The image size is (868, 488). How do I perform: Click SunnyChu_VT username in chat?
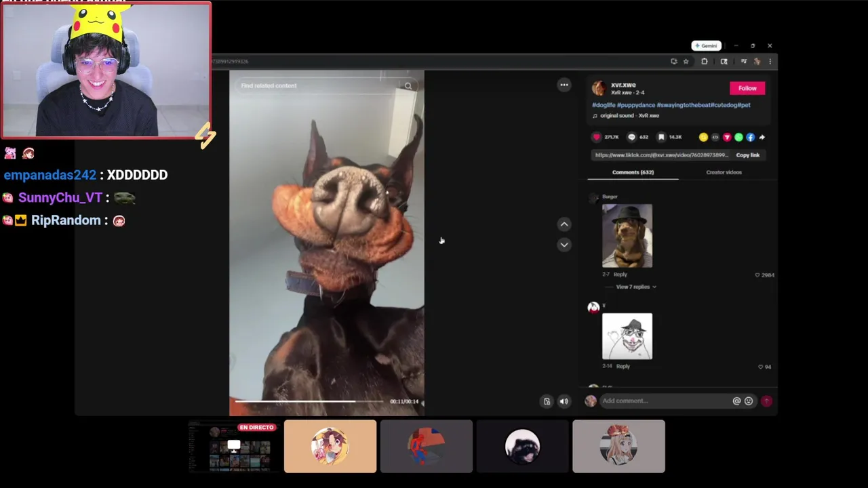[60, 198]
